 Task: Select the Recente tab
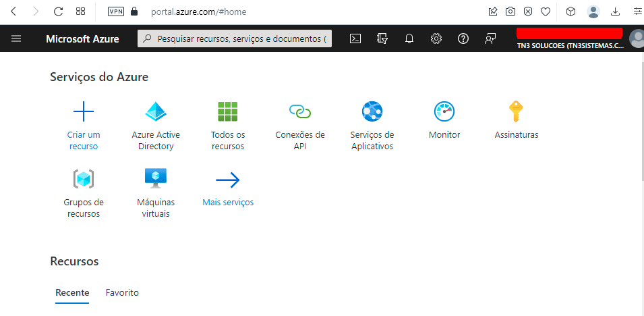[x=72, y=292]
